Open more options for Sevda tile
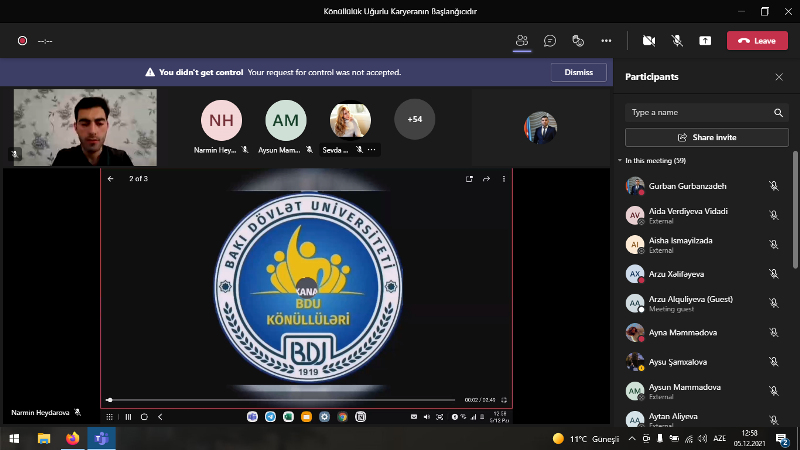 (371, 149)
